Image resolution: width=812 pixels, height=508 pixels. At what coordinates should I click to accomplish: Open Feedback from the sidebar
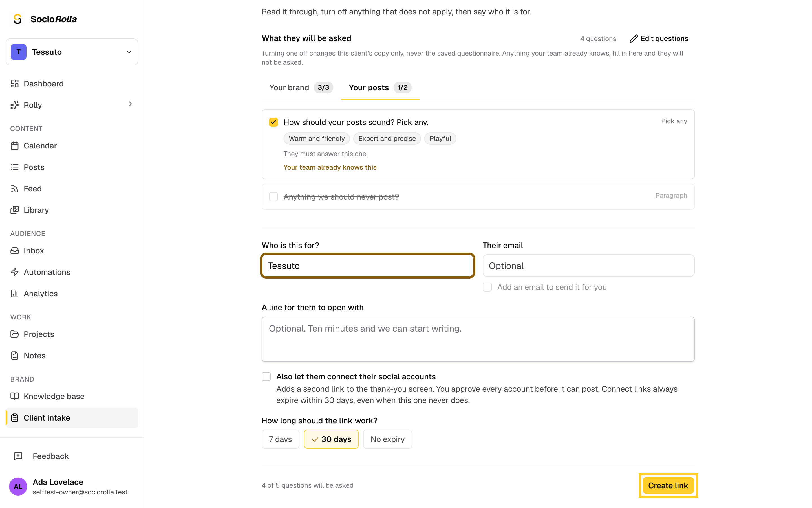pos(72,456)
